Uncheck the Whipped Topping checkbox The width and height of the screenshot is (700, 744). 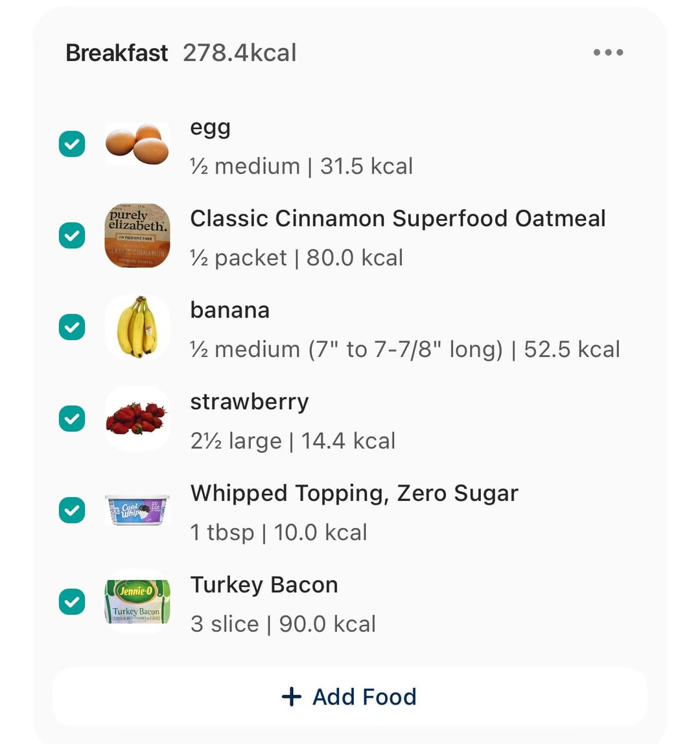pyautogui.click(x=72, y=510)
